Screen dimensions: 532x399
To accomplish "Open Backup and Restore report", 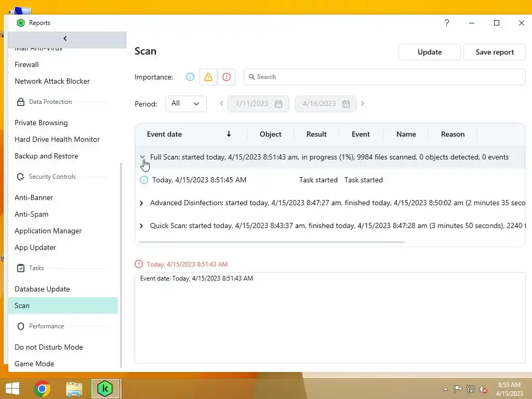I will pos(46,156).
